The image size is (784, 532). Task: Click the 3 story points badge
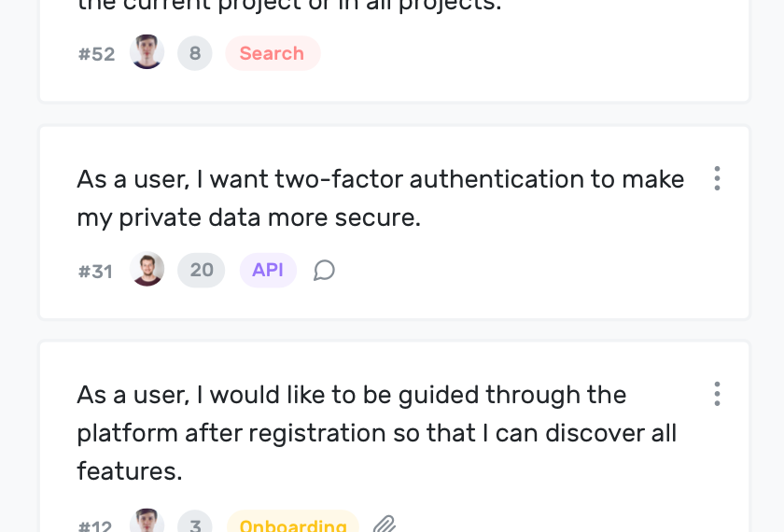coord(195,525)
